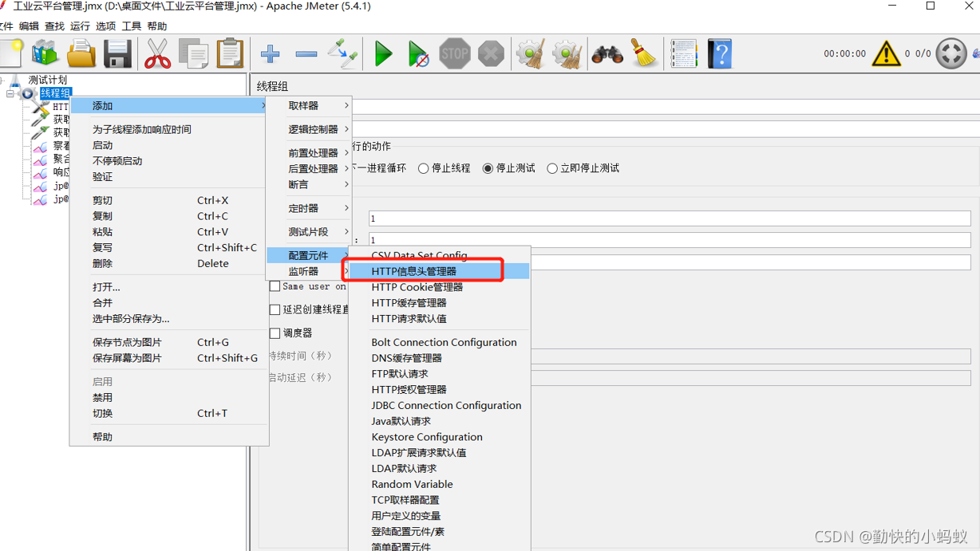Choose HTTP请求默认值
Screen dimensions: 980x551
point(439,318)
